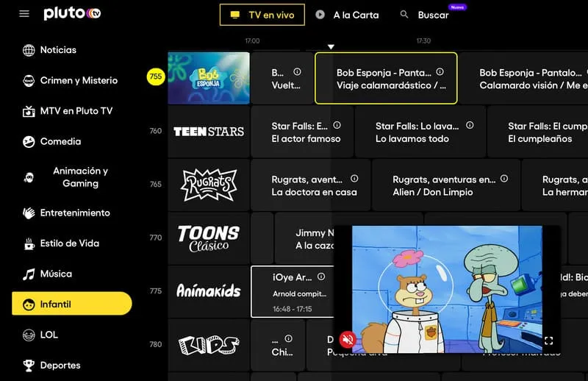Open Rugrats La doctora en casa program

(310, 185)
